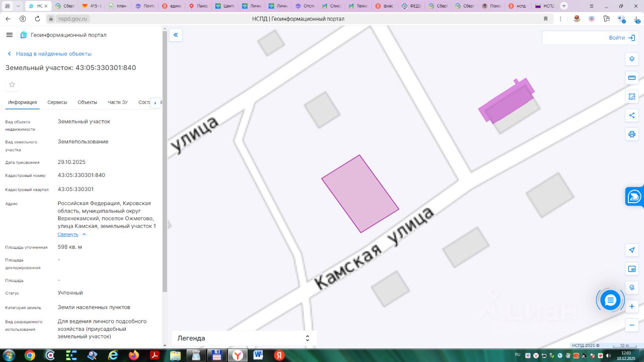The image size is (644, 362).
Task: Switch to the Сервисы tab
Action: click(x=57, y=103)
